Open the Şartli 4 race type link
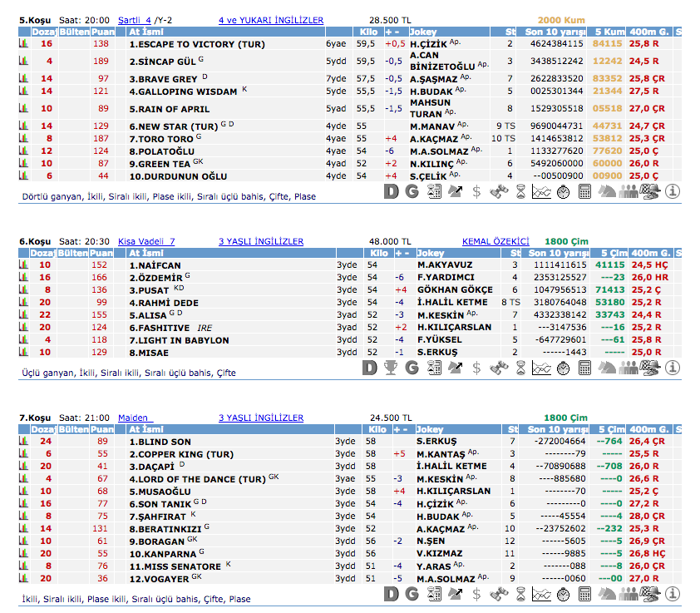Image resolution: width=700 pixels, height=613 pixels. [x=135, y=20]
